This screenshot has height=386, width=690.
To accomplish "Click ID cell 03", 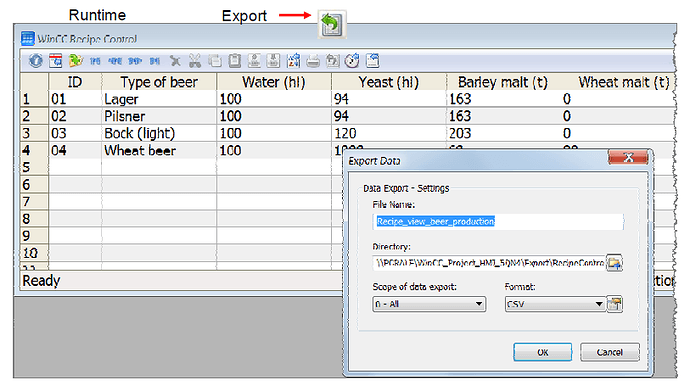I will 75,133.
